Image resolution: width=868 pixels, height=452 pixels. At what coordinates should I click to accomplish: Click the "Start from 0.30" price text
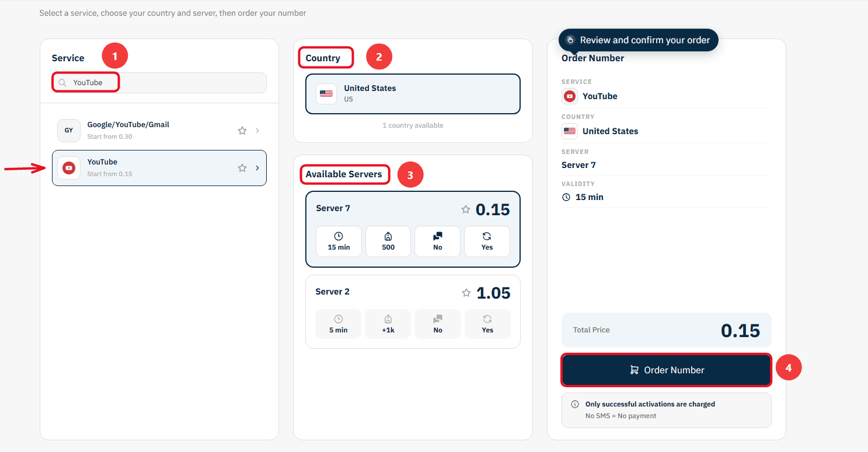tap(110, 136)
